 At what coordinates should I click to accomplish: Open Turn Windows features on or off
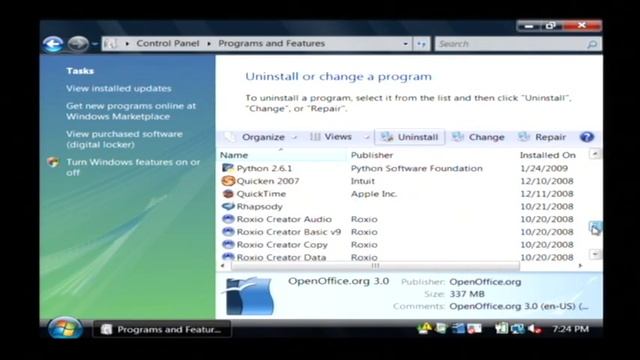[x=133, y=167]
